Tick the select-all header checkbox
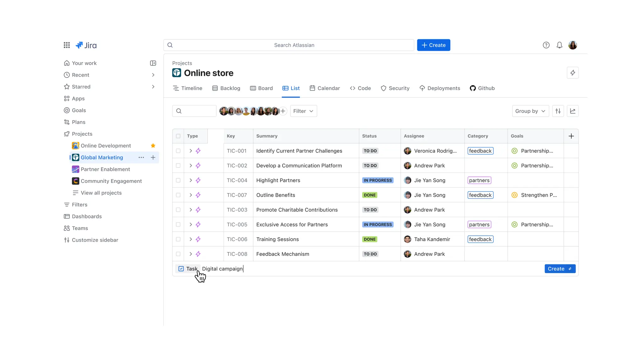 pyautogui.click(x=178, y=136)
